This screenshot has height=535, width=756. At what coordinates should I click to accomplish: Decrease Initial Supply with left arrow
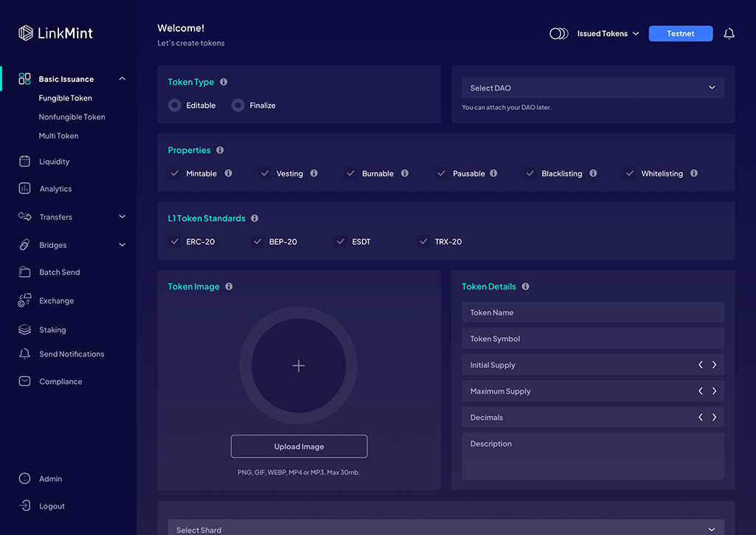click(x=701, y=365)
